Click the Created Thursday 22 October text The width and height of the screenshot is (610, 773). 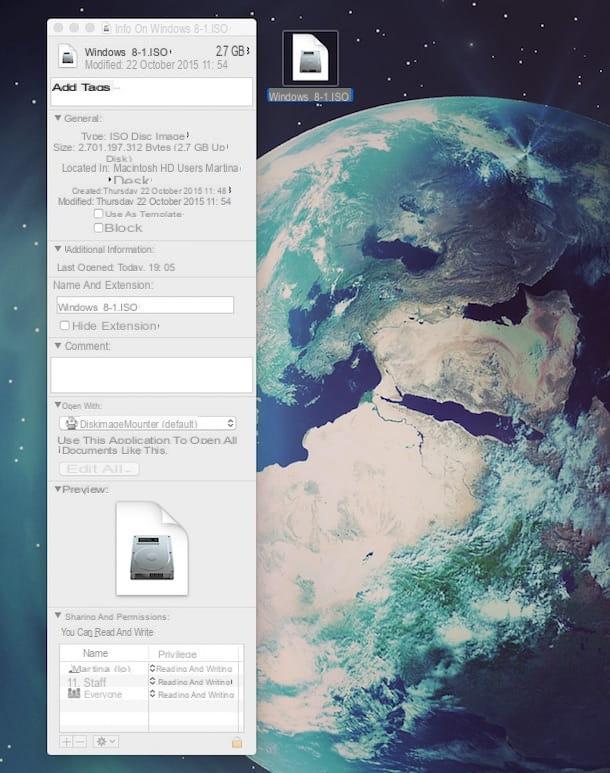[149, 190]
